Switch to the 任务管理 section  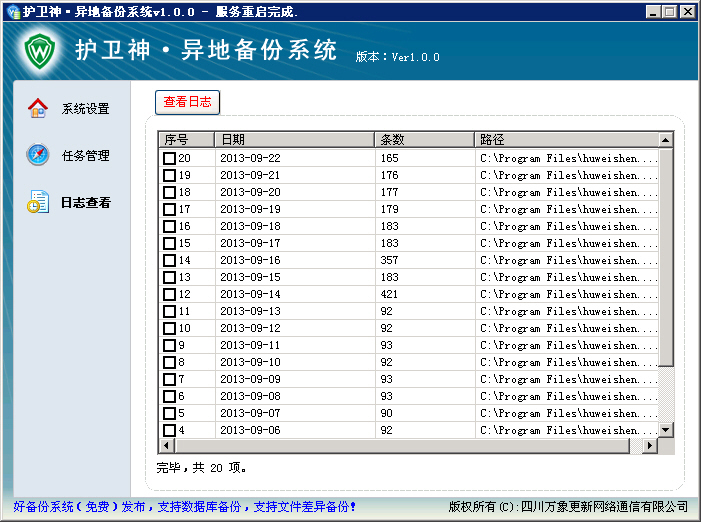(x=85, y=156)
